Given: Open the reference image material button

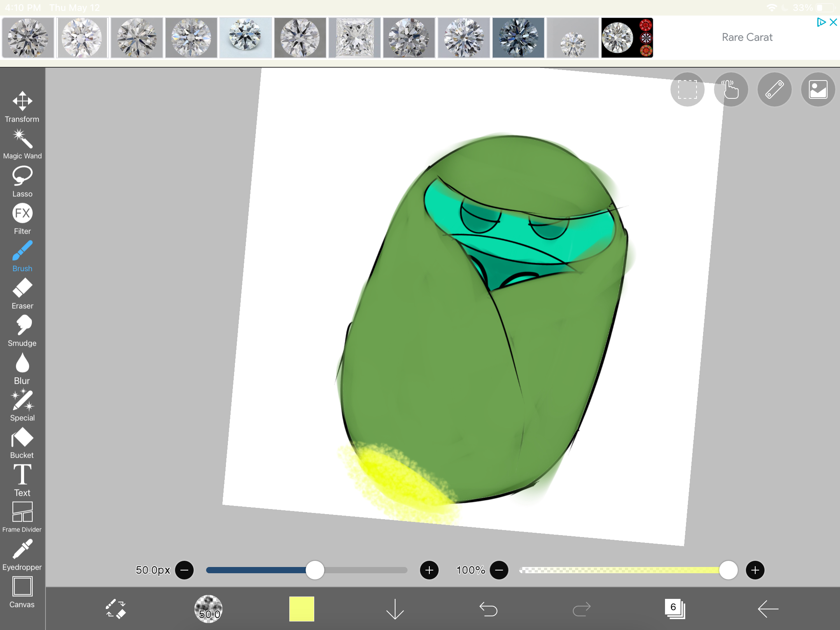Looking at the screenshot, I should tap(818, 89).
